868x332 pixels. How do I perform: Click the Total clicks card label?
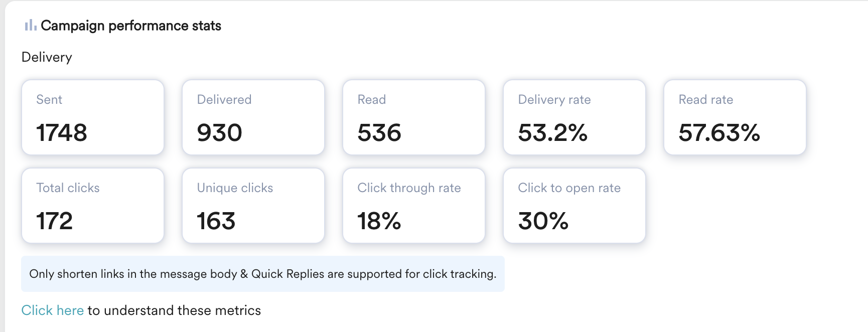click(68, 188)
